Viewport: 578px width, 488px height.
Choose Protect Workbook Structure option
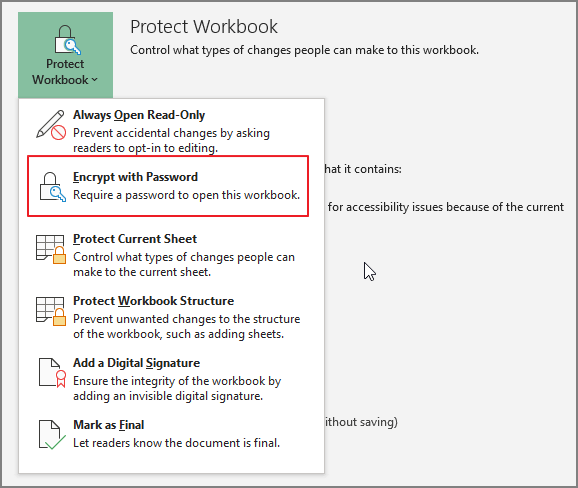(x=153, y=301)
